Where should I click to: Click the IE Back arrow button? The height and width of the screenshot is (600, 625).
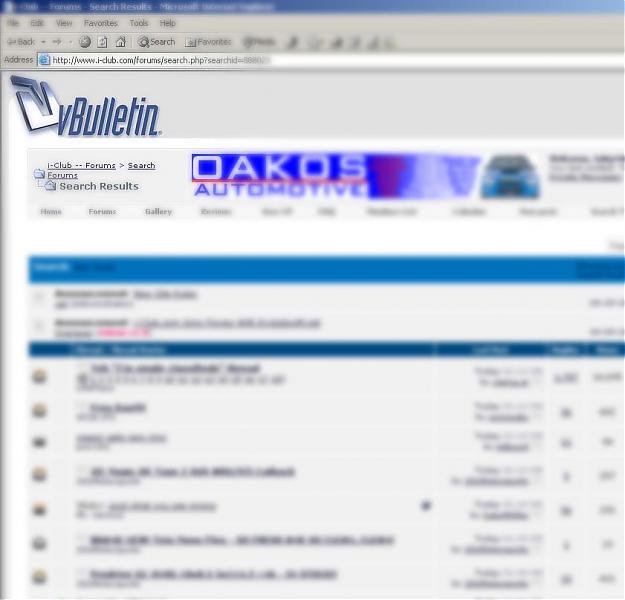click(19, 42)
